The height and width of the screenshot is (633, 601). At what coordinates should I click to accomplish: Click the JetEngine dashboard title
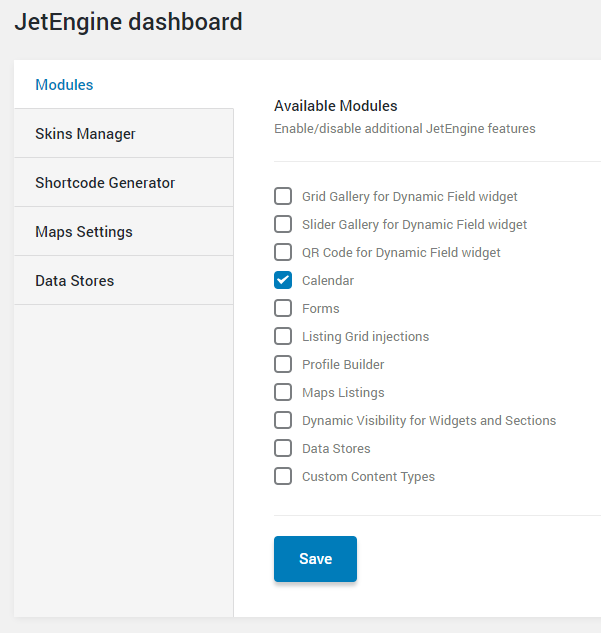coord(128,22)
